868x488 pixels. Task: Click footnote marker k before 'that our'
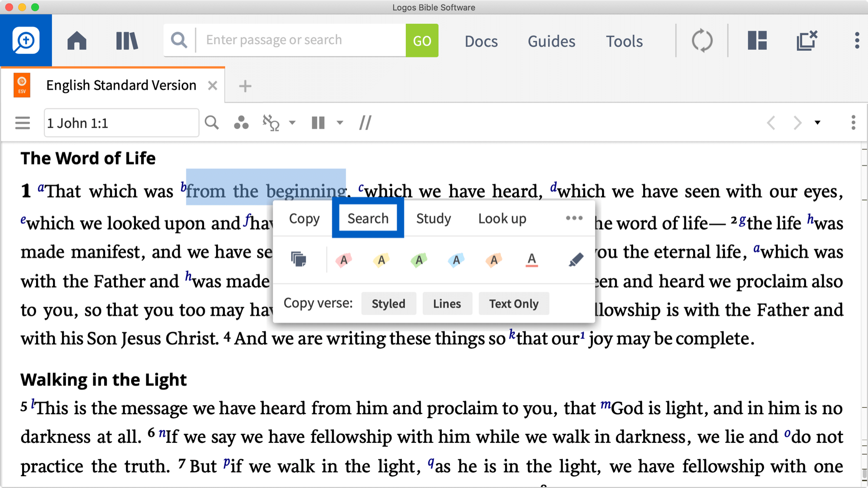click(x=512, y=334)
